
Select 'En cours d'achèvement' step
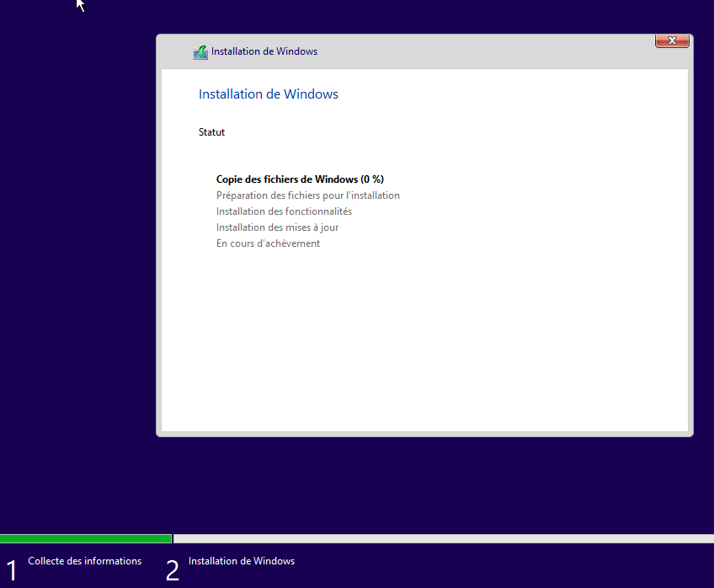(269, 243)
